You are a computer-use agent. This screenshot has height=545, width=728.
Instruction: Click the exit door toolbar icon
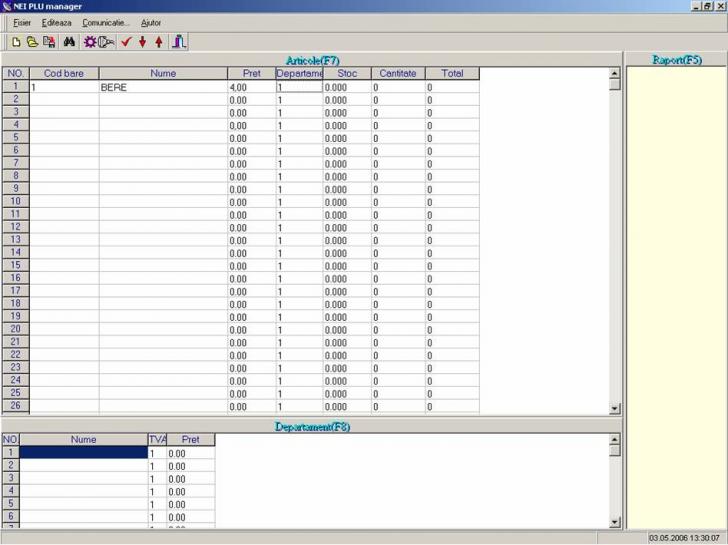pyautogui.click(x=178, y=42)
